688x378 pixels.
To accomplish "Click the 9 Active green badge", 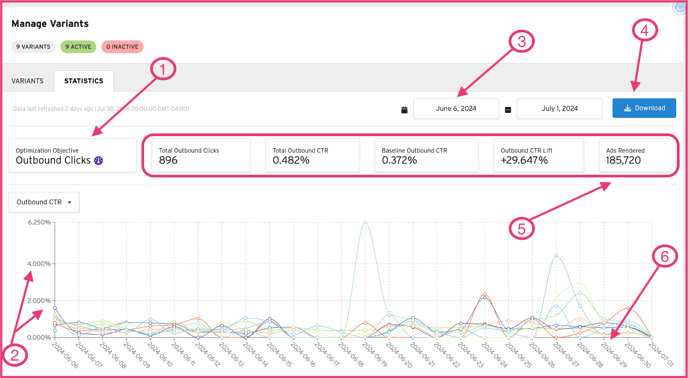I will click(78, 46).
